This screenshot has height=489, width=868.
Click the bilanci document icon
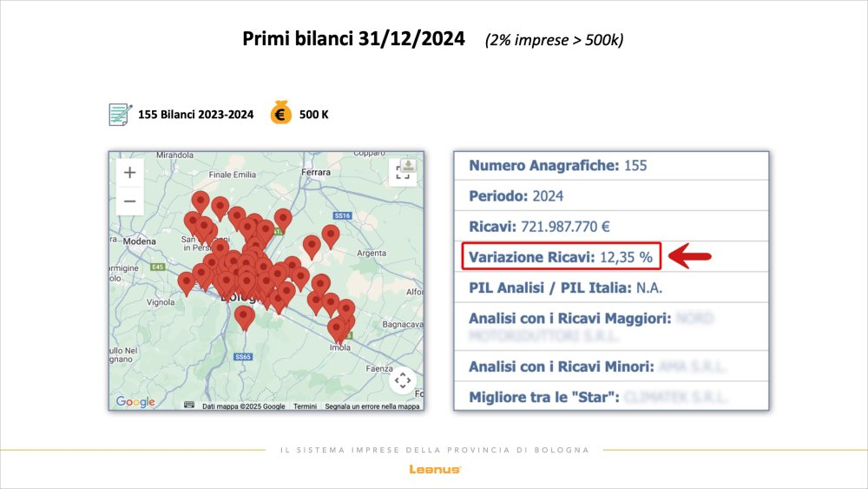[120, 115]
